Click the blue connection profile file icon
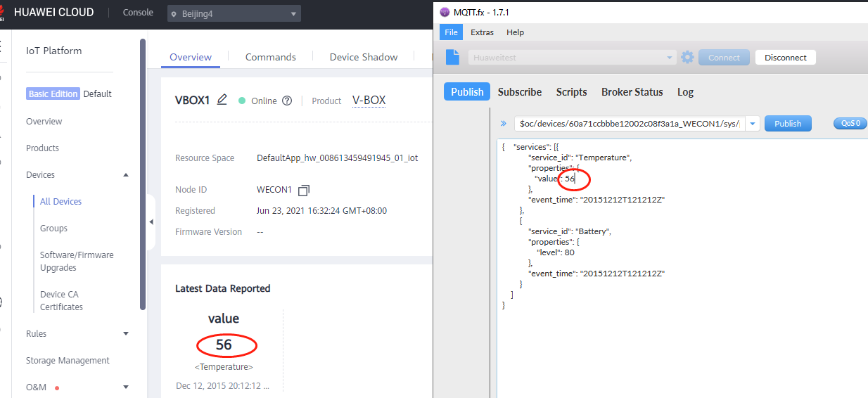This screenshot has width=868, height=398. pos(454,58)
